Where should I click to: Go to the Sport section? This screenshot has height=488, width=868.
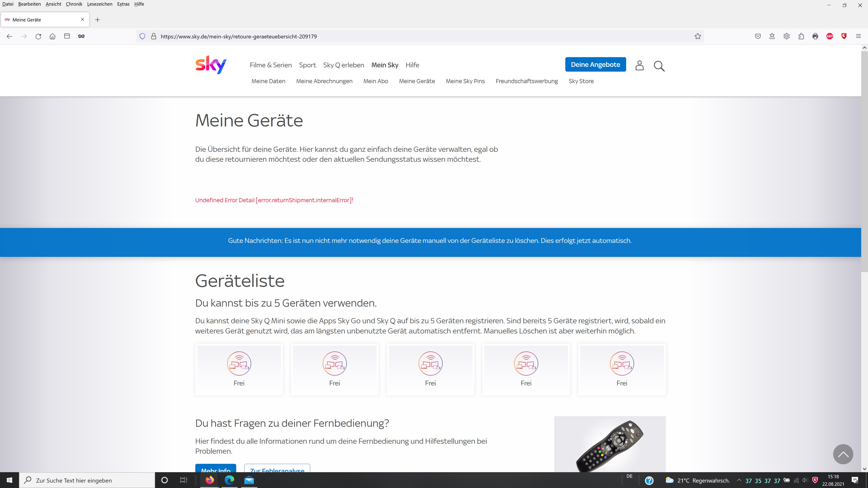(307, 65)
